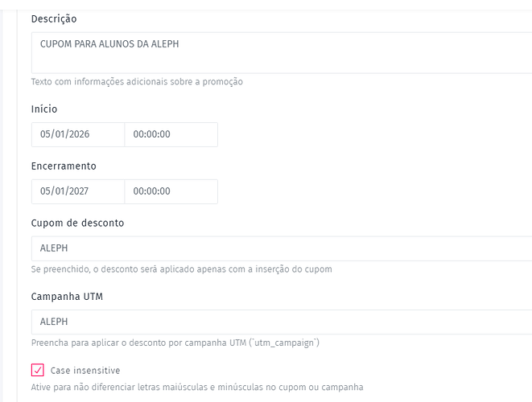Click the Encerramento field label
The width and height of the screenshot is (532, 402).
64,166
